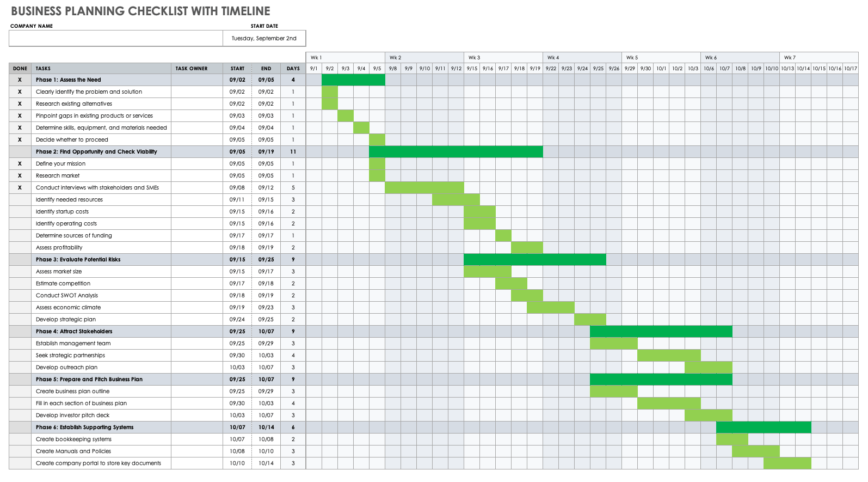
Task: Click the 'Conduct SWOT Analysis' task name
Action: coord(67,296)
